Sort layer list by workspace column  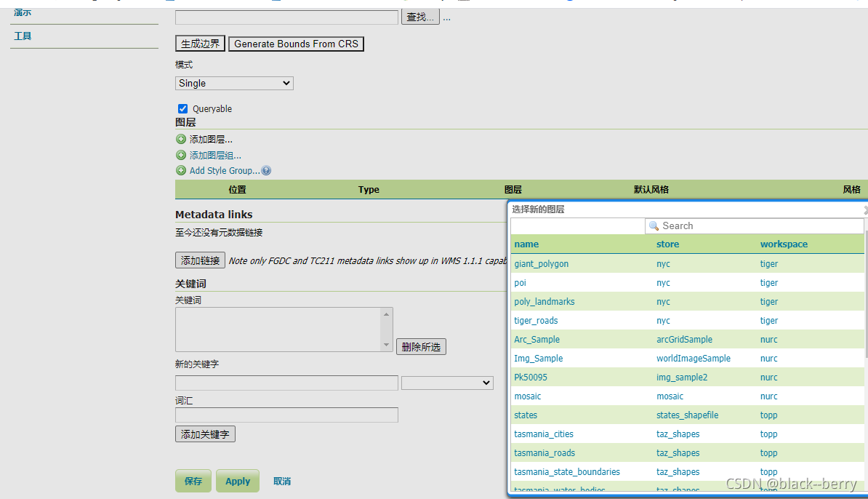pyautogui.click(x=784, y=244)
